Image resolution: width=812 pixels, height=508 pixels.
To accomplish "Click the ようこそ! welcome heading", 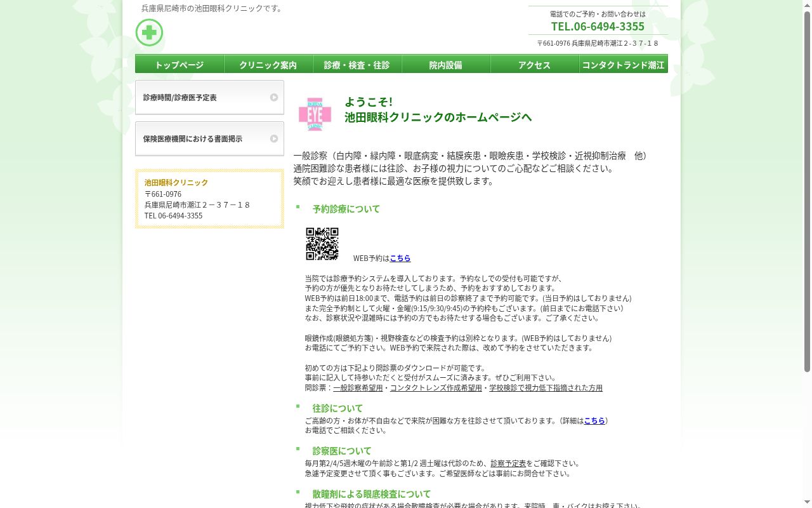I will pos(369,102).
